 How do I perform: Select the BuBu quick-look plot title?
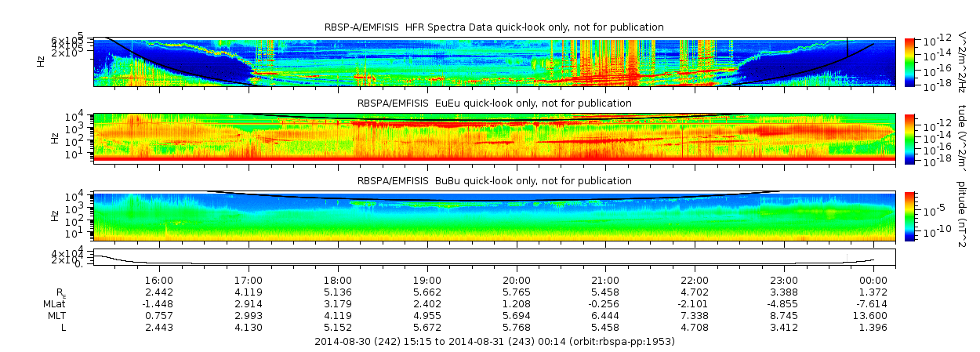[x=494, y=181]
